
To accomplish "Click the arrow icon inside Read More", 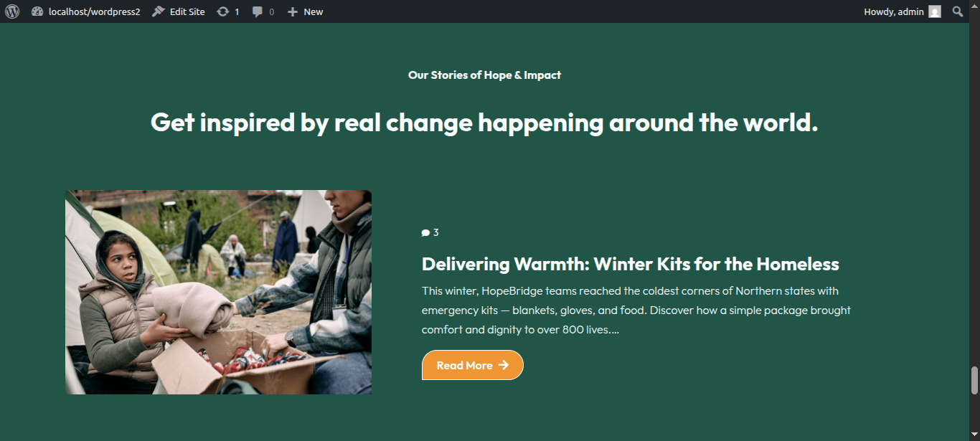I will pyautogui.click(x=504, y=365).
